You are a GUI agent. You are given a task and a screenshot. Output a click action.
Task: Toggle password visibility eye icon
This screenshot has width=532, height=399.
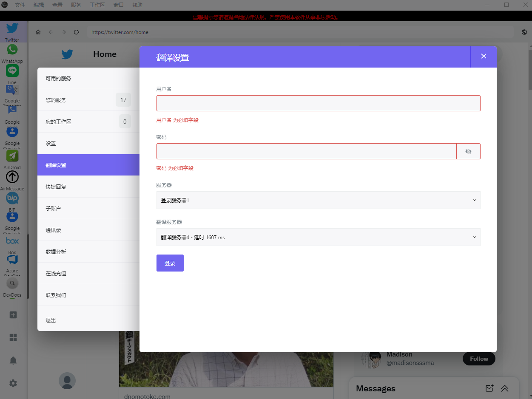(x=468, y=151)
